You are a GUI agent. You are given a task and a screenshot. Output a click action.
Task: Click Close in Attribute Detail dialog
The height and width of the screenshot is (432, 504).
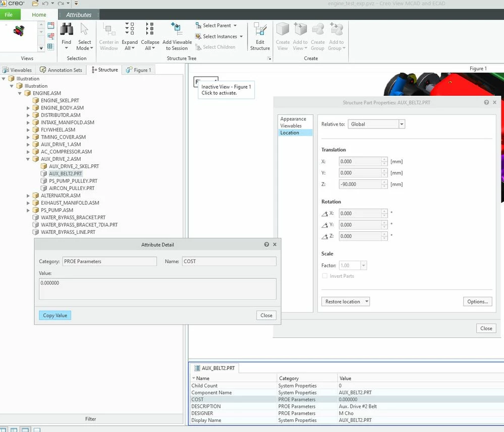266,316
